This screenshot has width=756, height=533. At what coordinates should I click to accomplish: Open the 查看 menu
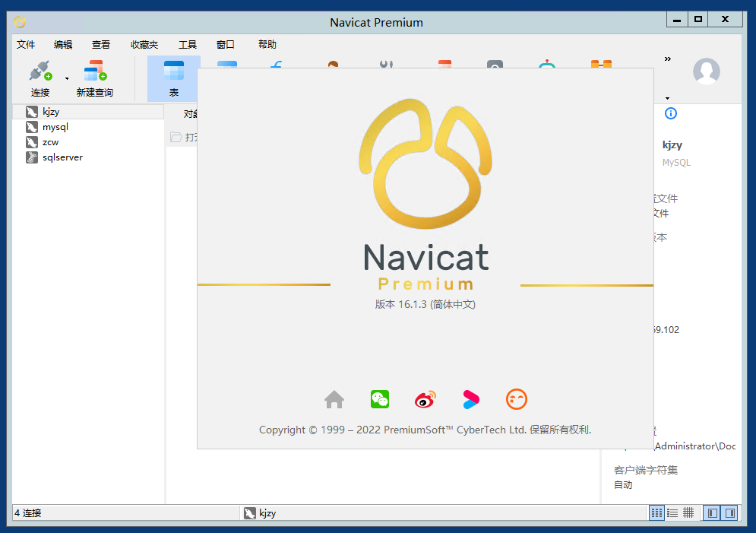coord(101,44)
